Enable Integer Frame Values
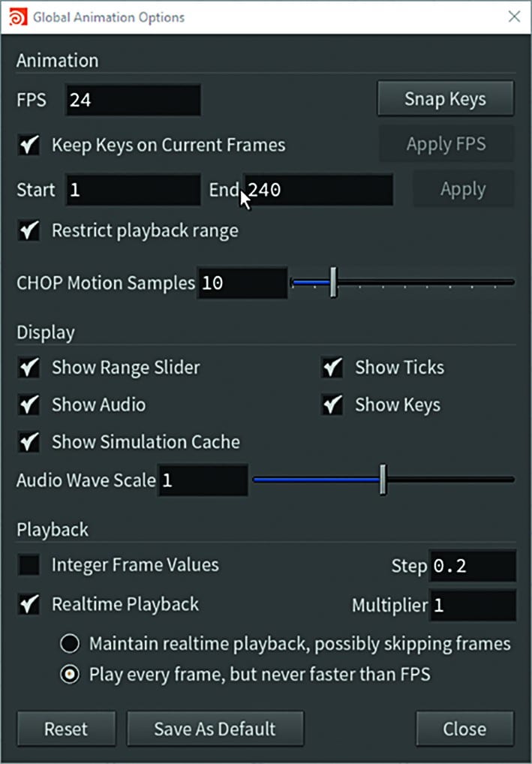The image size is (532, 764). point(29,566)
